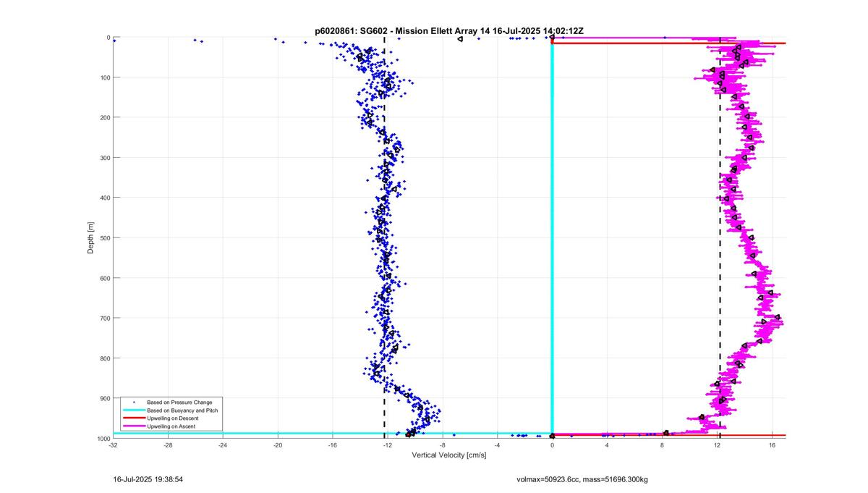868x493 pixels.
Task: Click the -4 tick label on velocity axis
Action: [x=498, y=445]
